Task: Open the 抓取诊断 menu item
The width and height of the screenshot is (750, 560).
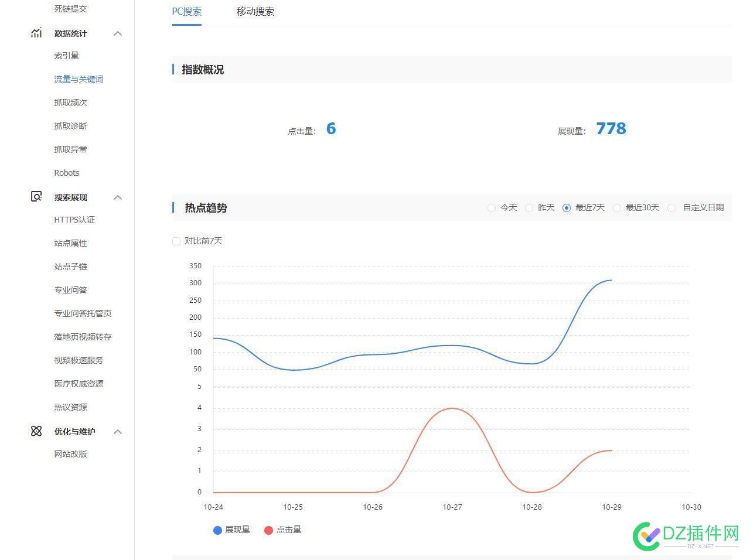Action: [70, 126]
